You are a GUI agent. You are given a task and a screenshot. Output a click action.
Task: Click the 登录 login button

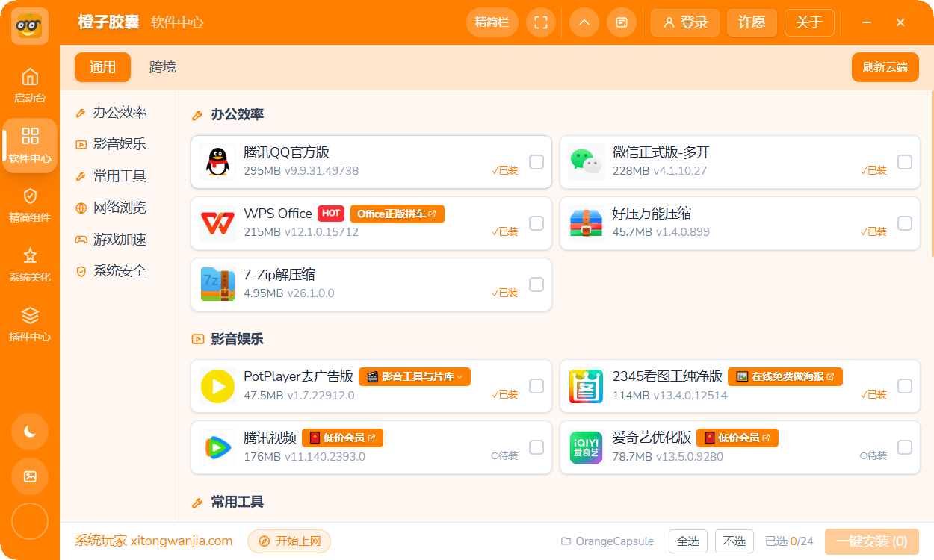point(685,22)
